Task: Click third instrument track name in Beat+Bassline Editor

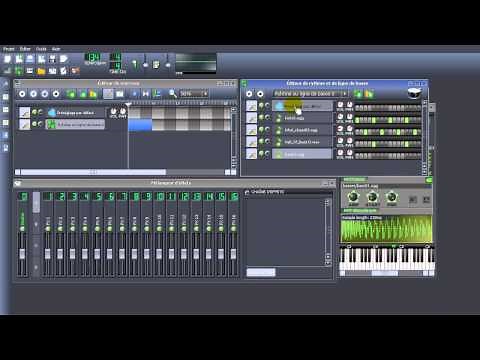Action: click(302, 130)
